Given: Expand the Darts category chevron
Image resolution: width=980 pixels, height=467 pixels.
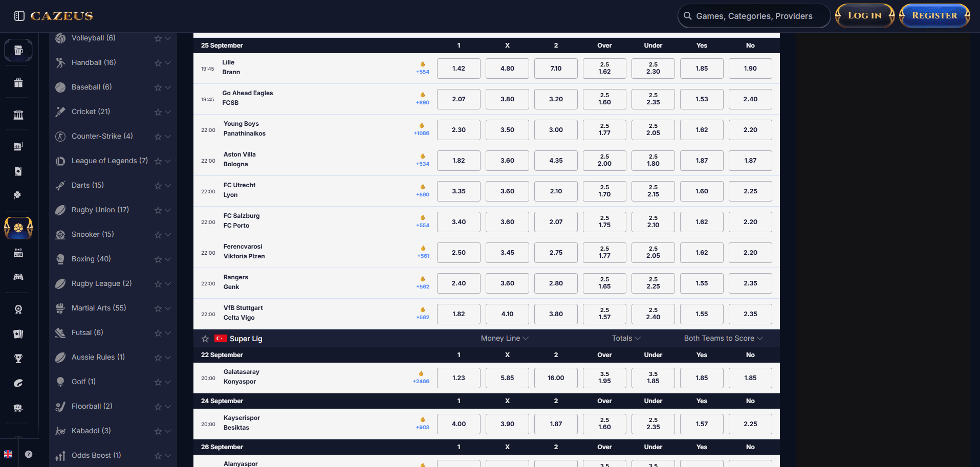Looking at the screenshot, I should [x=168, y=186].
